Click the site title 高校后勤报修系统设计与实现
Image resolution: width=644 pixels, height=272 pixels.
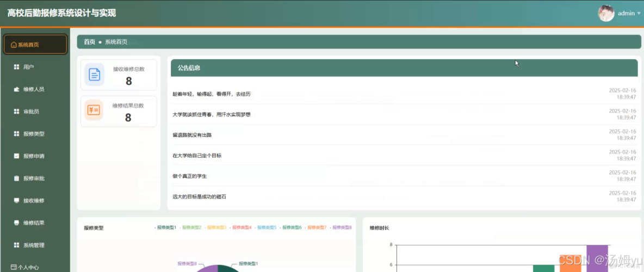(x=61, y=13)
